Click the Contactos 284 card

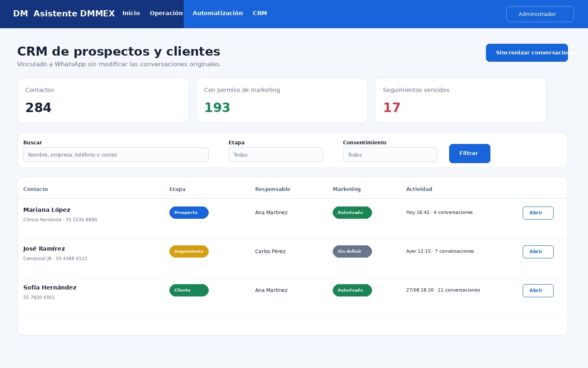click(103, 100)
